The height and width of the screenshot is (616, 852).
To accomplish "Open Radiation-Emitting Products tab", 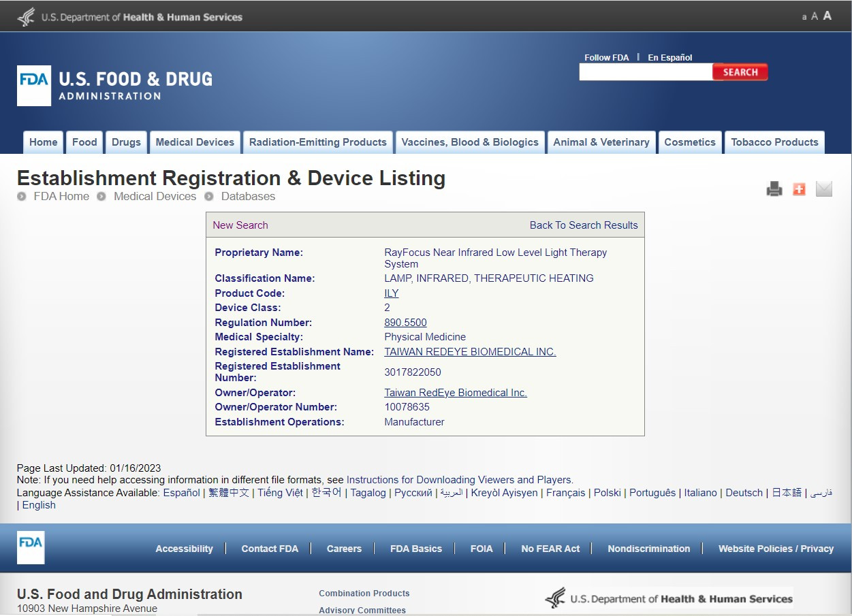I will 318,142.
